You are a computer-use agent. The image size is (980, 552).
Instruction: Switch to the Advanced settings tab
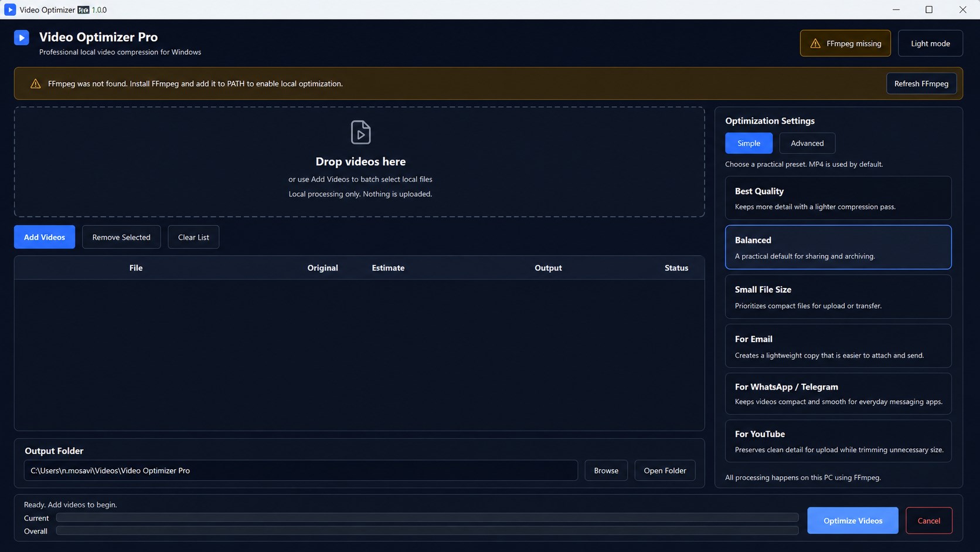click(x=807, y=143)
